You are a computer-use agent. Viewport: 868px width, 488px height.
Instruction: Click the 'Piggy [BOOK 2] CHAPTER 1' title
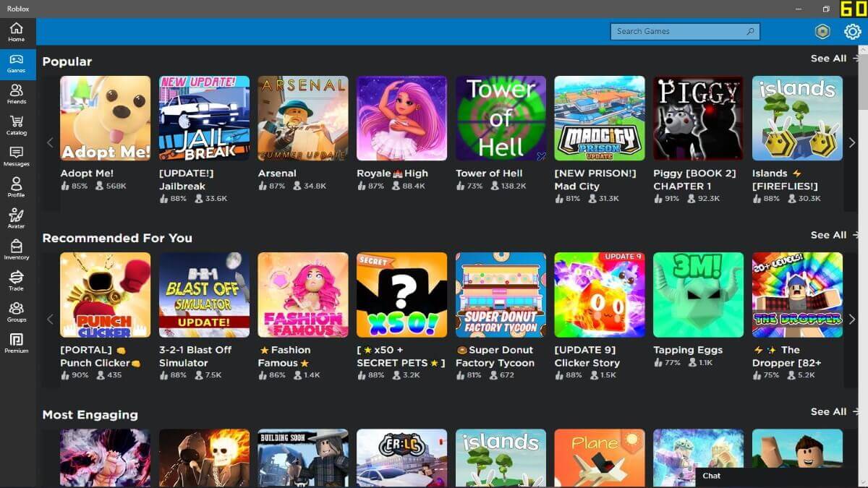click(694, 180)
